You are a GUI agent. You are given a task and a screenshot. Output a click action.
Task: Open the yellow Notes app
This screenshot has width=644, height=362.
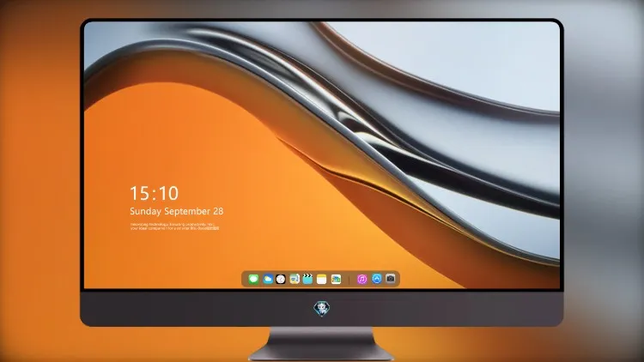pyautogui.click(x=322, y=279)
